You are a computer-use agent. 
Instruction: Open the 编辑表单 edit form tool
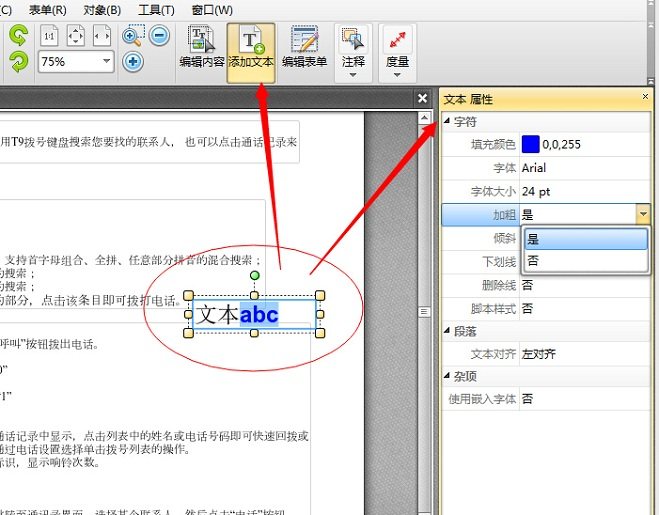[x=304, y=47]
